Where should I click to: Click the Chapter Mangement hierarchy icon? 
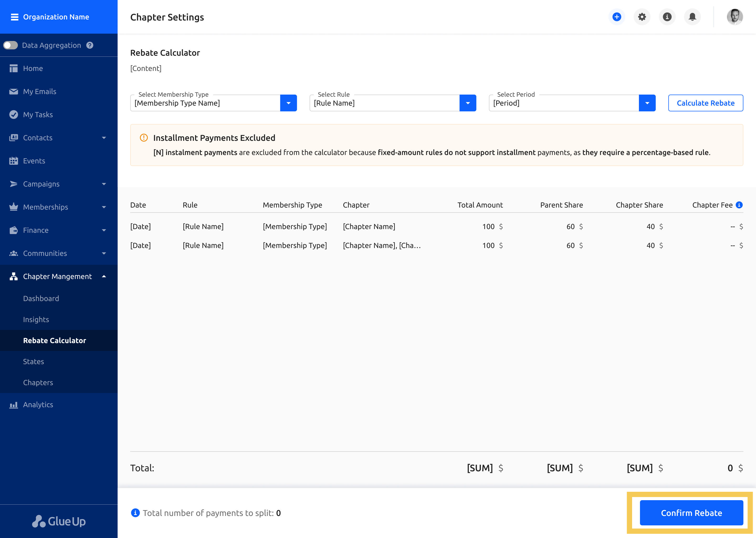[x=14, y=277]
